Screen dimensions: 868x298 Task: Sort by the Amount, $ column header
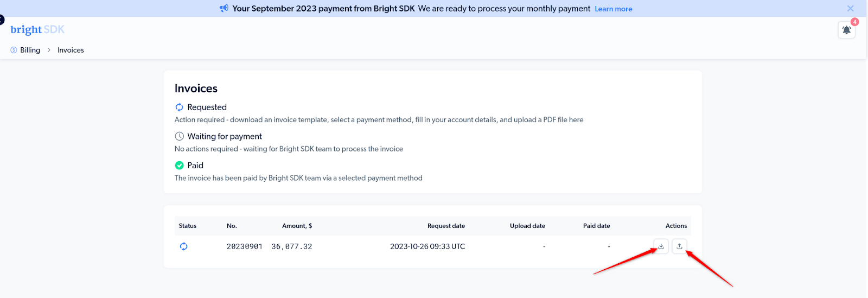click(x=297, y=226)
